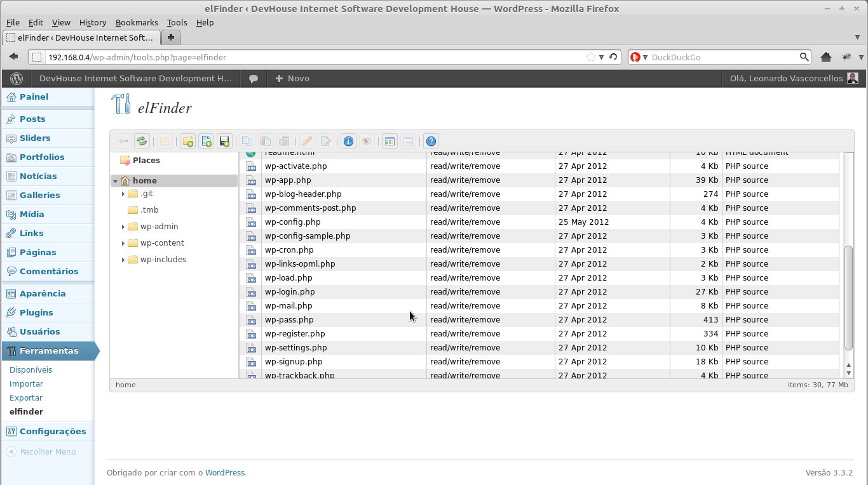The height and width of the screenshot is (485, 868).
Task: Click the search magnifier in DuckDuckGo box
Action: pos(804,57)
